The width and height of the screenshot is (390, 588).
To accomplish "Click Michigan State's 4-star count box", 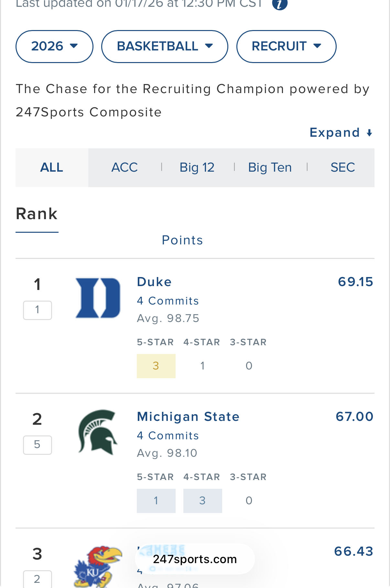I will (x=202, y=501).
